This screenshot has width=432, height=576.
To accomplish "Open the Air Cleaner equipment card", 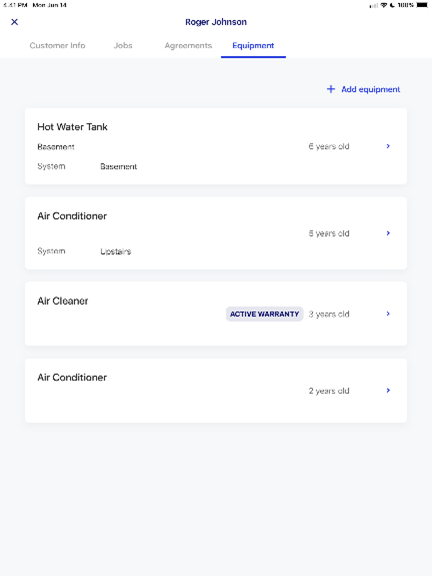I will 216,314.
